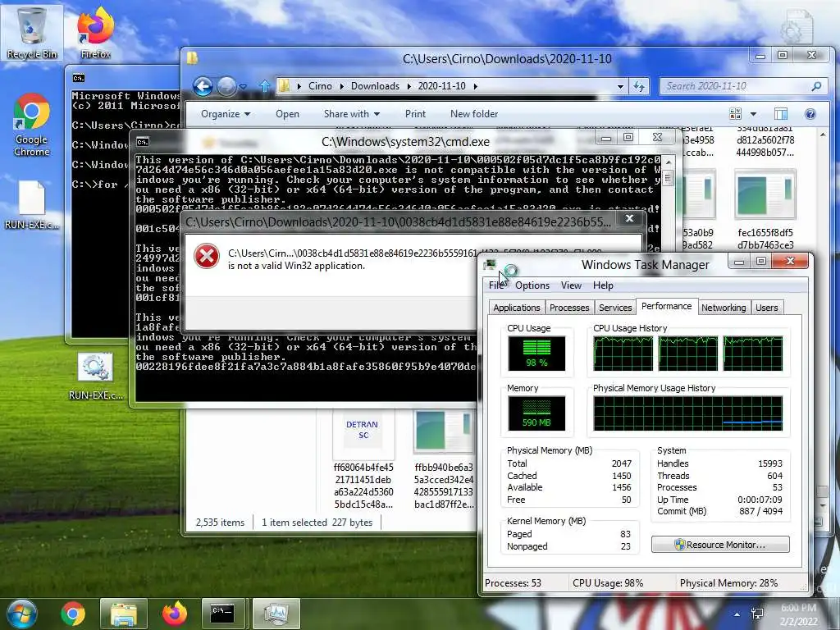Image resolution: width=840 pixels, height=630 pixels.
Task: Open Task Manager View menu
Action: point(571,285)
